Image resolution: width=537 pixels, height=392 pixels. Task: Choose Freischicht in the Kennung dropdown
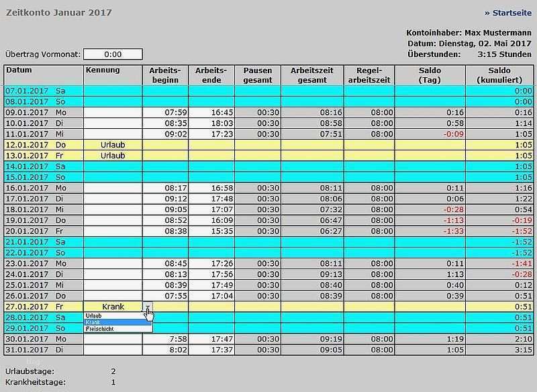point(100,328)
